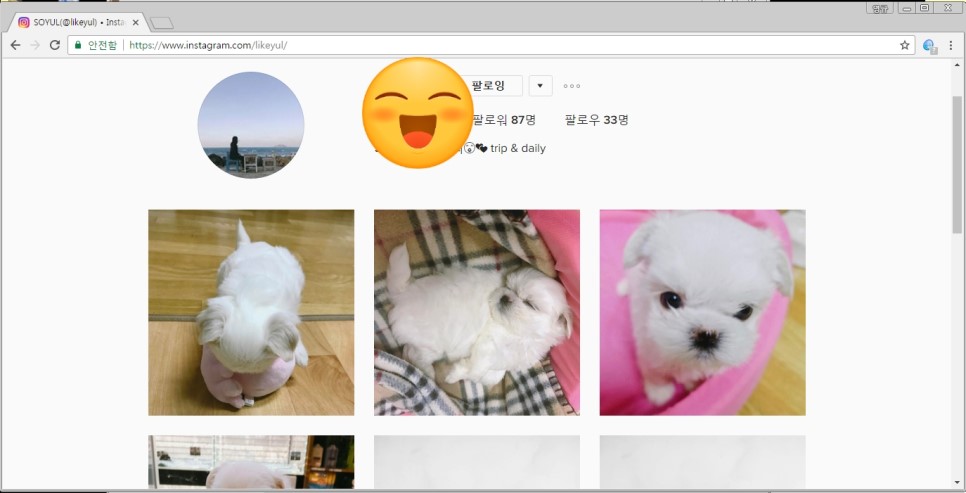Maximize the Chrome window
Screen dimensions: 966x493
924,8
